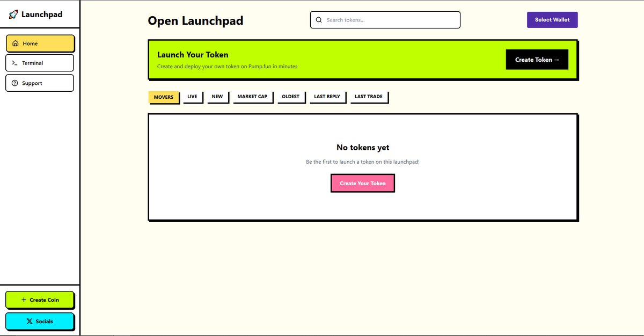
Task: Click the plus icon on Create Coin
Action: point(23,300)
